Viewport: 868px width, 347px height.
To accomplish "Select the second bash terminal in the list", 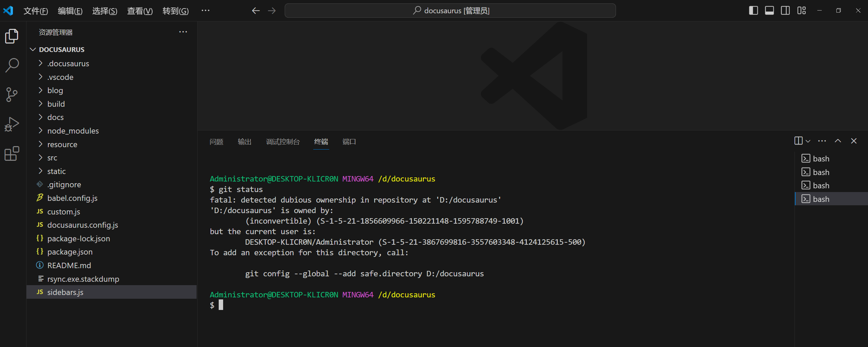I will coord(831,172).
